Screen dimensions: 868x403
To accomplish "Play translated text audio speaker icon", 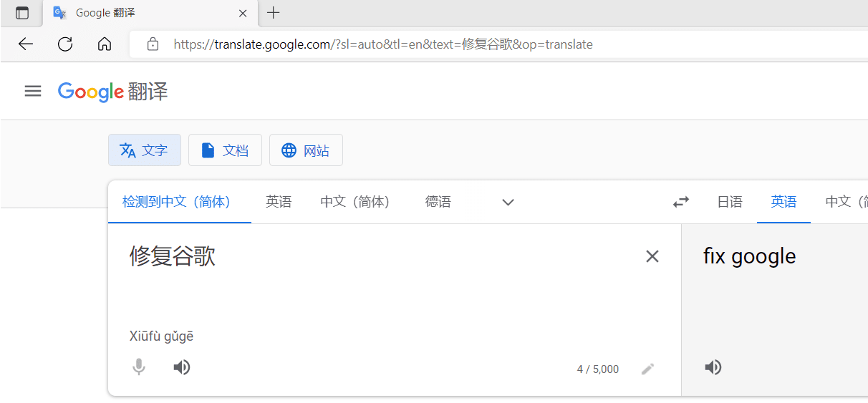I will coord(713,367).
